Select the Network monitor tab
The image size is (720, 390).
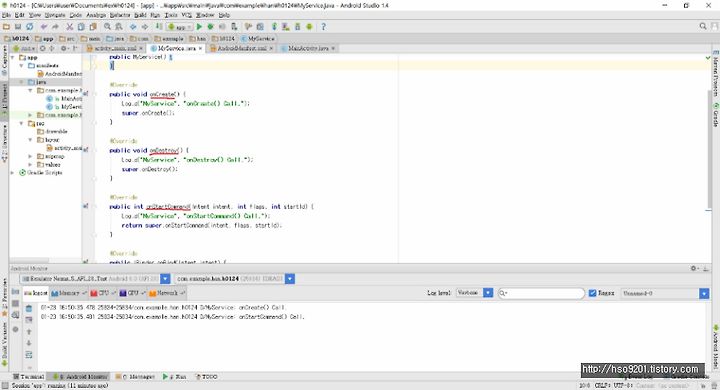[x=167, y=293]
